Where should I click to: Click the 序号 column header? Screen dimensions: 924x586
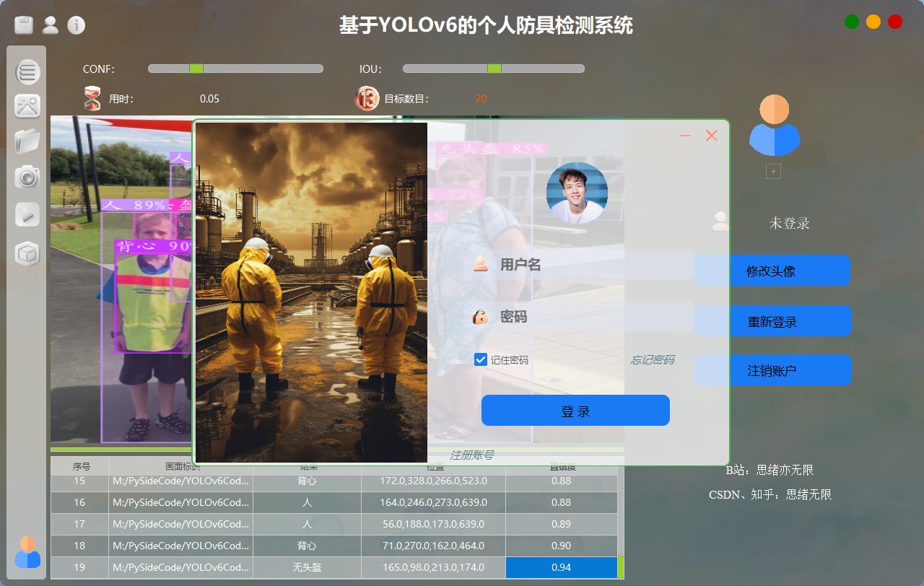(81, 466)
